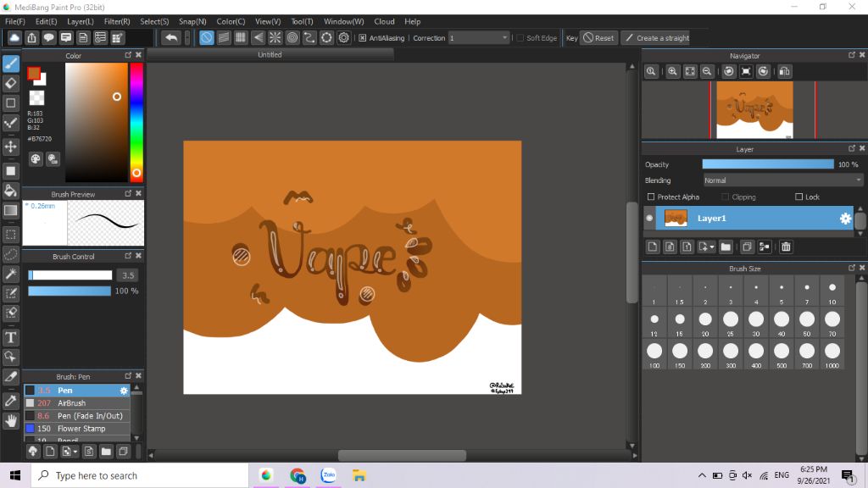Switch to Untitled canvas tab
The image size is (868, 488).
(x=270, y=55)
